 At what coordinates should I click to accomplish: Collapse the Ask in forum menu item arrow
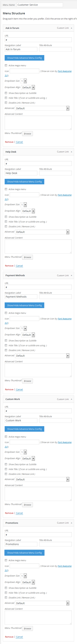71,28
